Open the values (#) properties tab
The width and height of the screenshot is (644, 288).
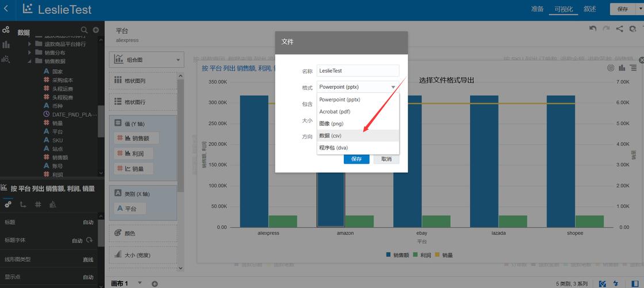(x=38, y=204)
